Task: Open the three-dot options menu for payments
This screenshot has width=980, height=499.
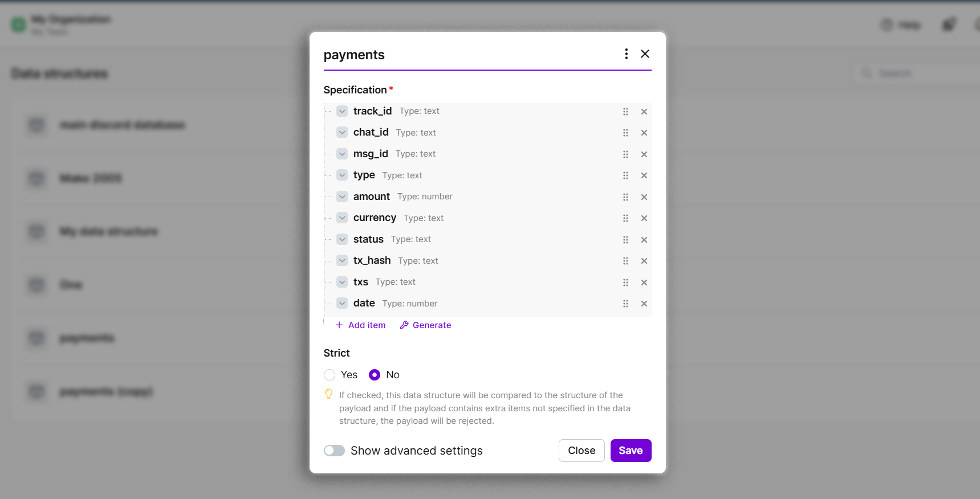Action: tap(626, 54)
